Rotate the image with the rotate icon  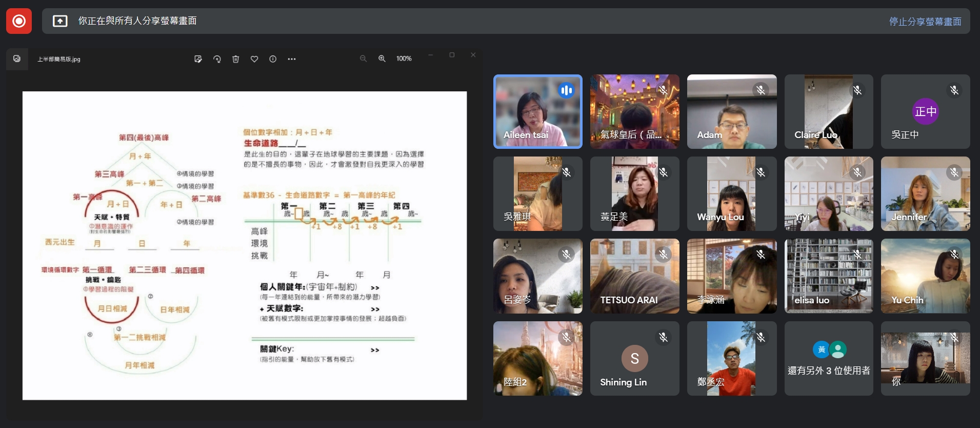coord(217,59)
